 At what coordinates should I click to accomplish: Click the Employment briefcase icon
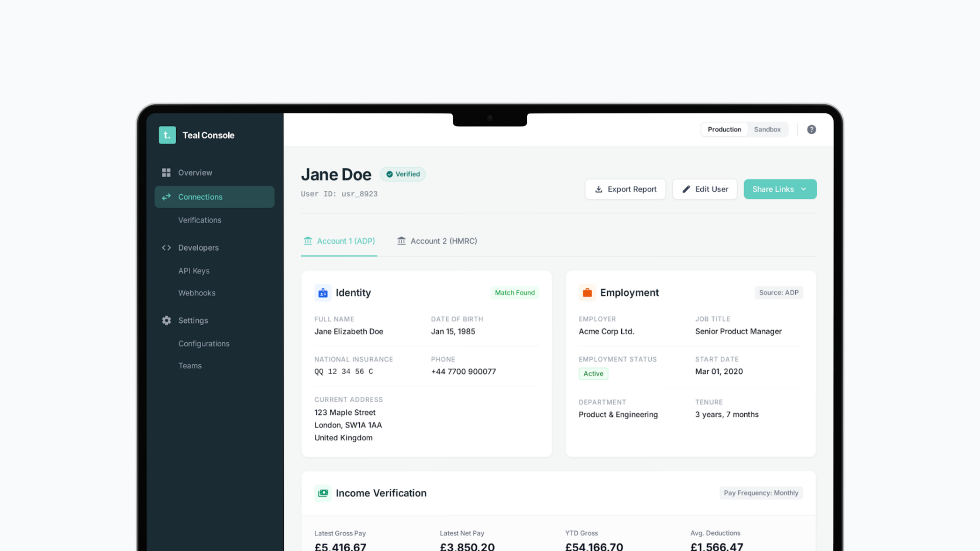pos(587,292)
